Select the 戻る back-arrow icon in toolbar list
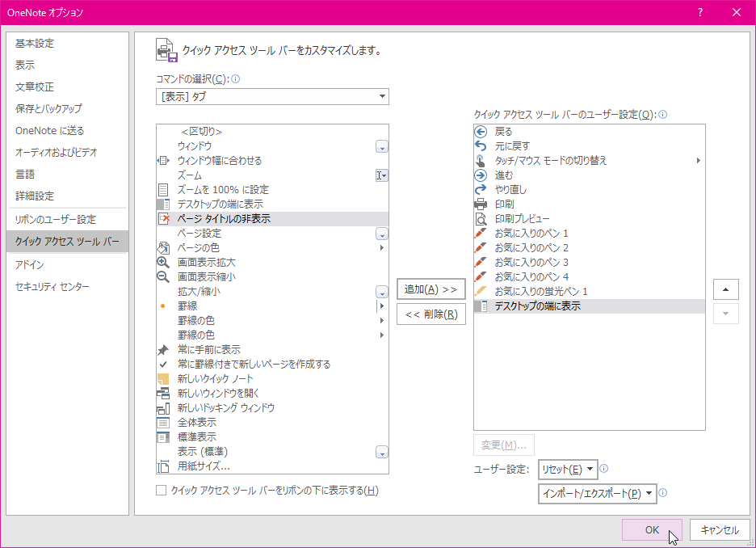 tap(481, 132)
